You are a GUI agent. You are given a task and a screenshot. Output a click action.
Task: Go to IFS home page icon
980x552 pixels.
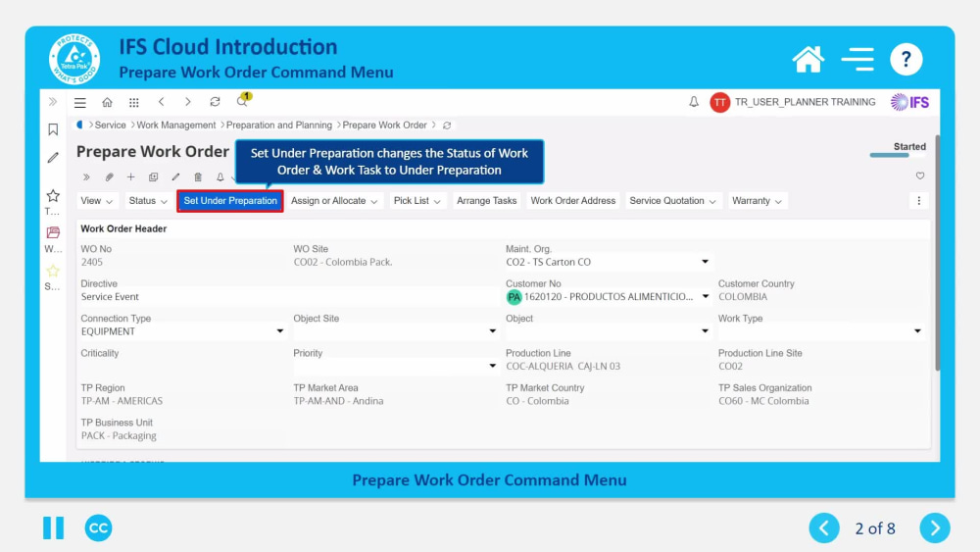pyautogui.click(x=108, y=102)
